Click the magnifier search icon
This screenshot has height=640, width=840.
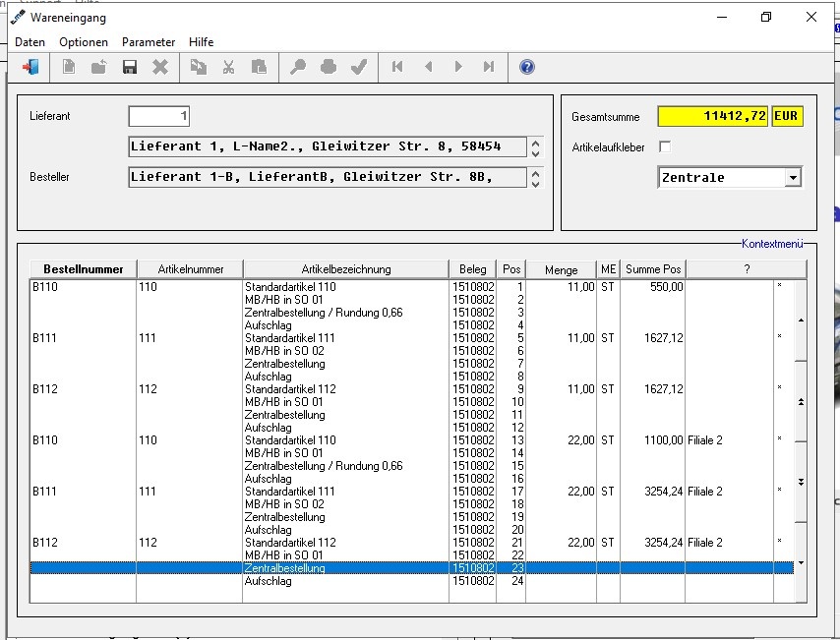tap(298, 67)
